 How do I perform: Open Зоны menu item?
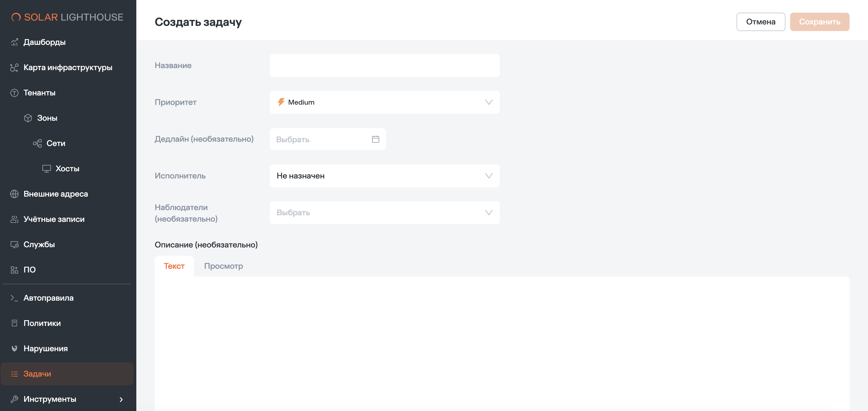click(x=67, y=118)
